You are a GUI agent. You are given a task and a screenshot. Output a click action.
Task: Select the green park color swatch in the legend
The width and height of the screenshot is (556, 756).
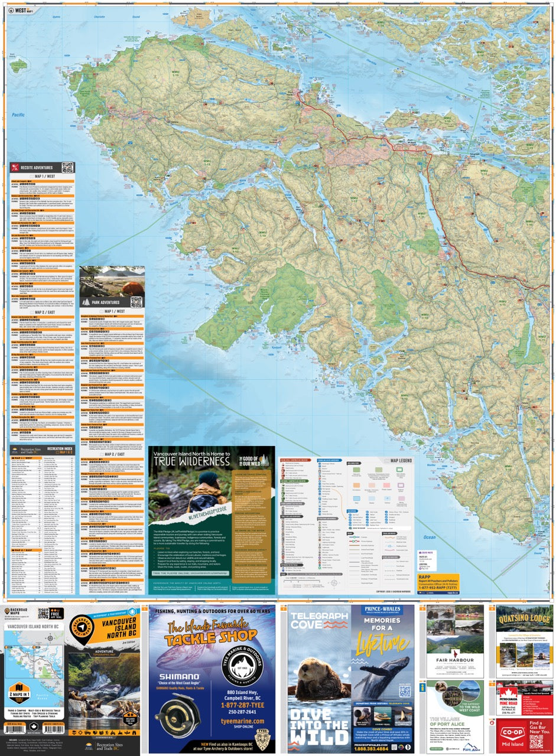356,470
